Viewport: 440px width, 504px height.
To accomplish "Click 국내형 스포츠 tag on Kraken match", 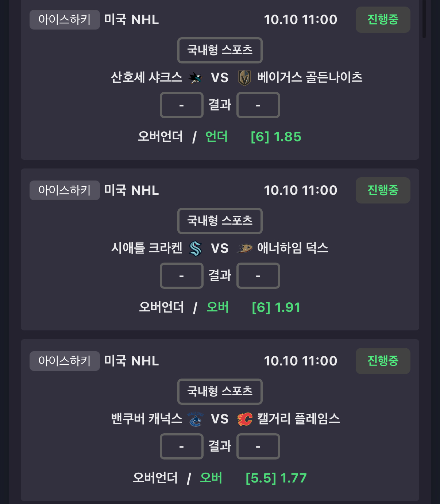I will tap(220, 221).
